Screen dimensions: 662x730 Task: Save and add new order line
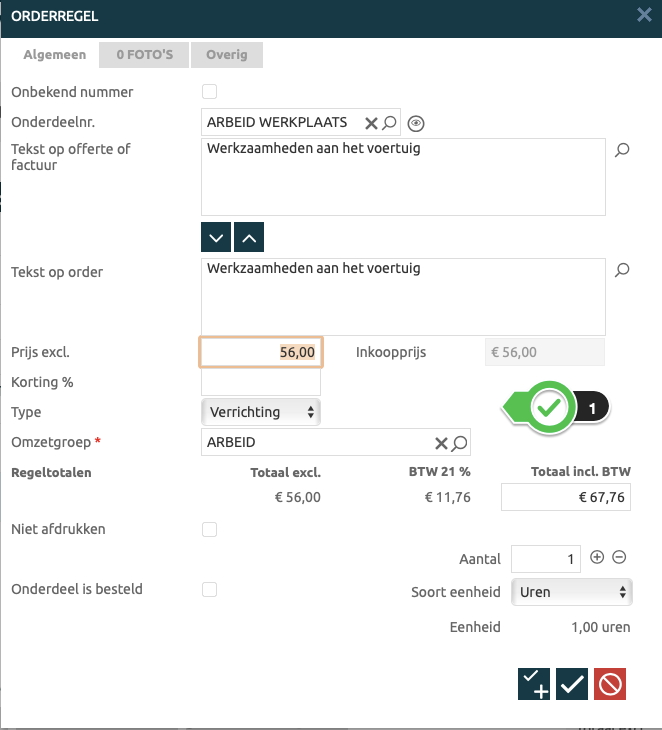tap(535, 684)
